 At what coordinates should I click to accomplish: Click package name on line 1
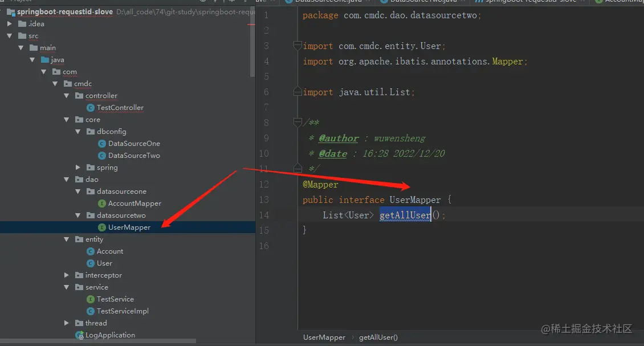tap(410, 15)
